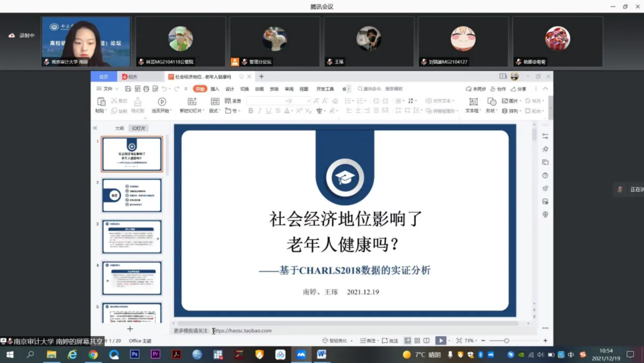644x363 pixels.
Task: Play slideshow from the status bar
Action: [x=440, y=341]
